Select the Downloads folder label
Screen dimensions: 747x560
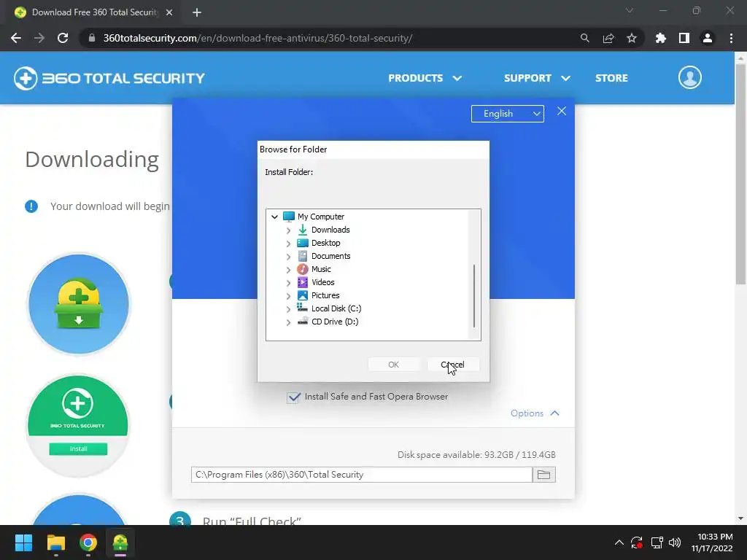330,230
